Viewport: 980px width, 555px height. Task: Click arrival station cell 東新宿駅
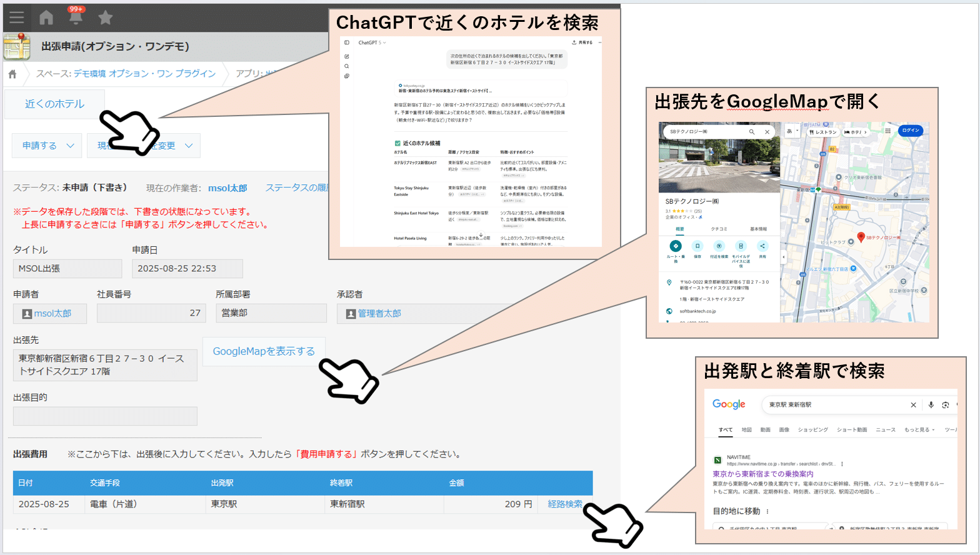click(384, 504)
